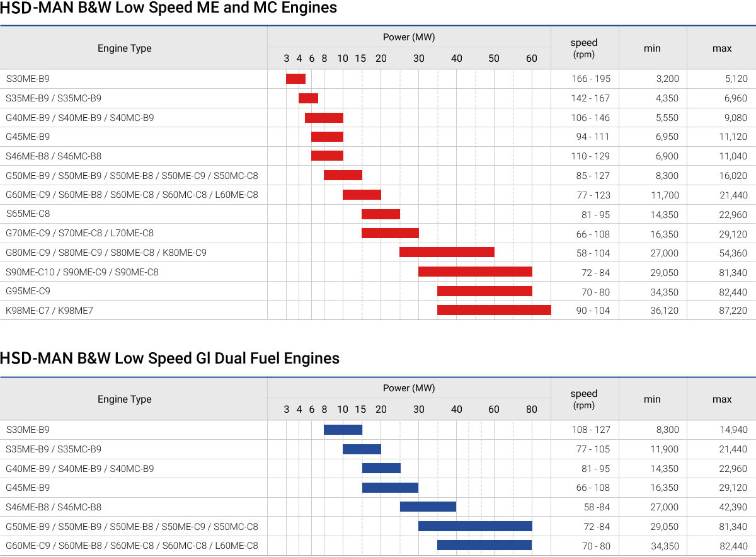756x557 pixels.
Task: Click 'S30ME-B9' in the ME and MC table
Action: tap(28, 79)
